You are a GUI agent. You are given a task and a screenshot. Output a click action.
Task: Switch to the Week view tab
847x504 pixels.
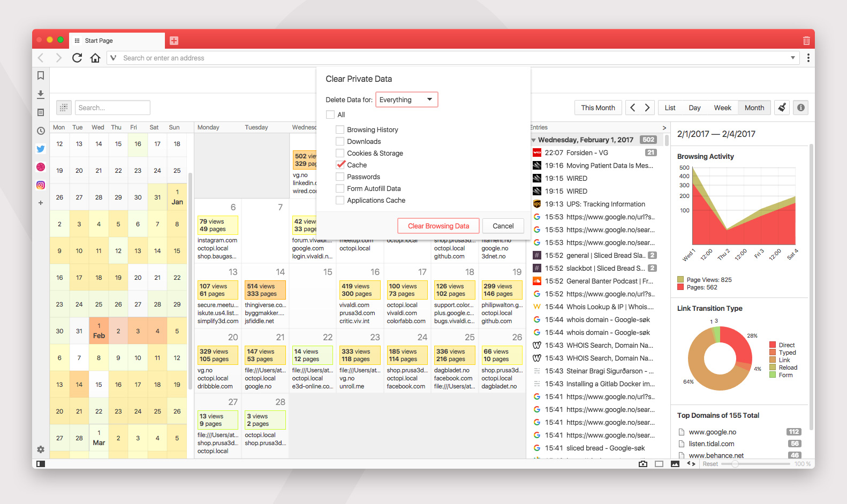[x=722, y=108]
